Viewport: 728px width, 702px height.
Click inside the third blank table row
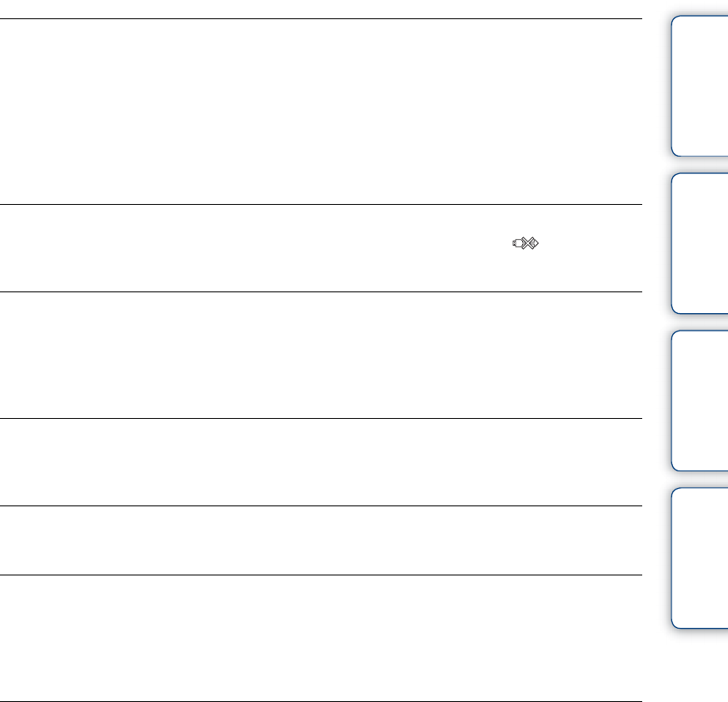click(321, 355)
